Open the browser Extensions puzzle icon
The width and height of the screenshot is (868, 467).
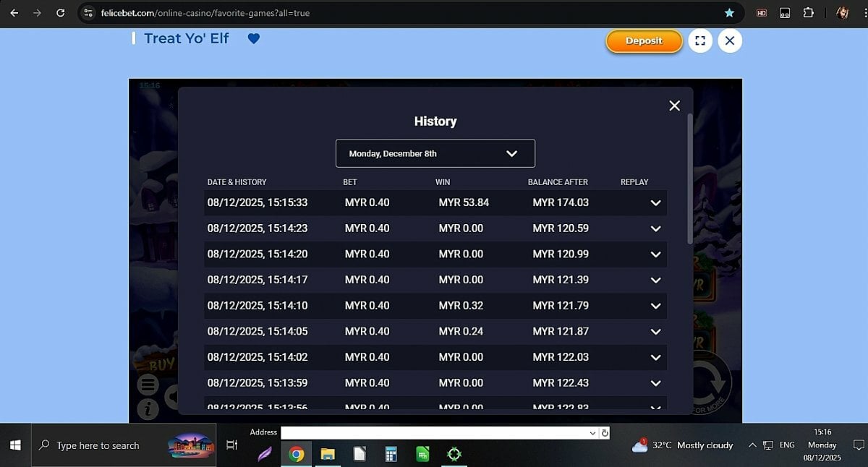[809, 13]
